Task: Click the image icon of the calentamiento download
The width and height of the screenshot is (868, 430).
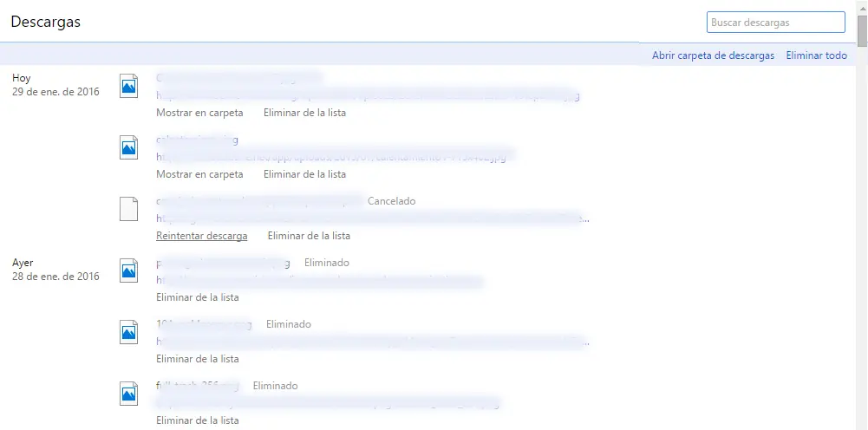Action: 128,147
